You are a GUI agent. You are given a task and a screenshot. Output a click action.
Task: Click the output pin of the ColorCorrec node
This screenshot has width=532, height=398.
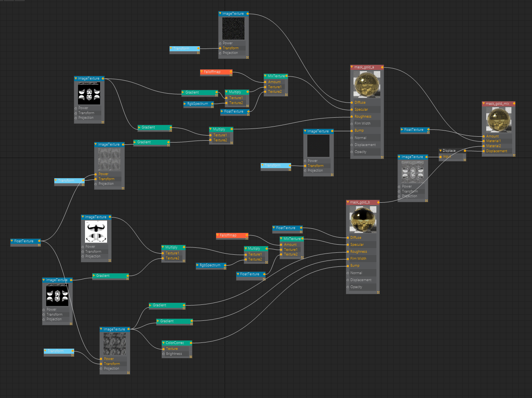(191, 343)
